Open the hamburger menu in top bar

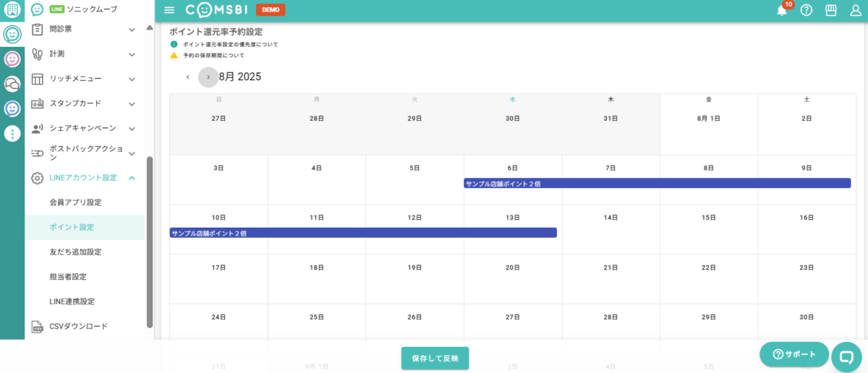[x=169, y=10]
